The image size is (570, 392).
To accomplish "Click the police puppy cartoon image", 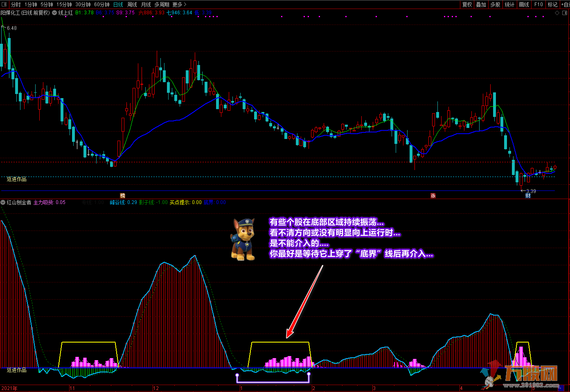I will coord(243,240).
